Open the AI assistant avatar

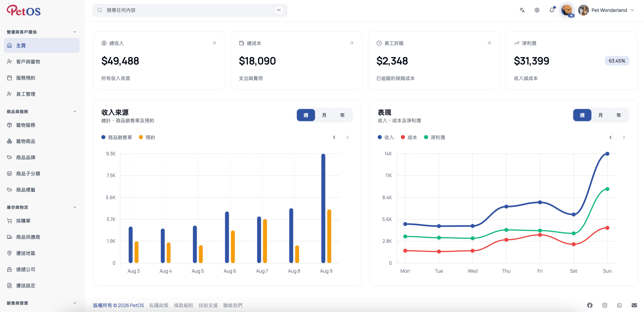pyautogui.click(x=567, y=10)
